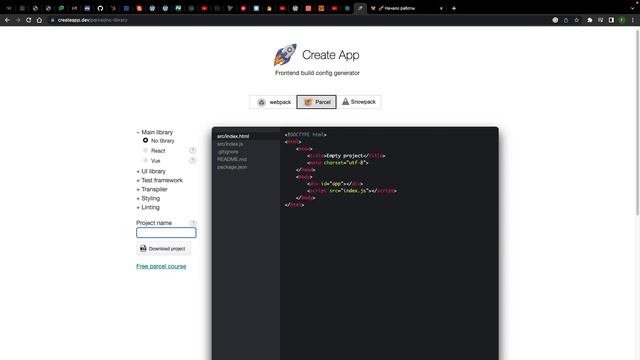Open the Free parcel course link

pos(161,266)
